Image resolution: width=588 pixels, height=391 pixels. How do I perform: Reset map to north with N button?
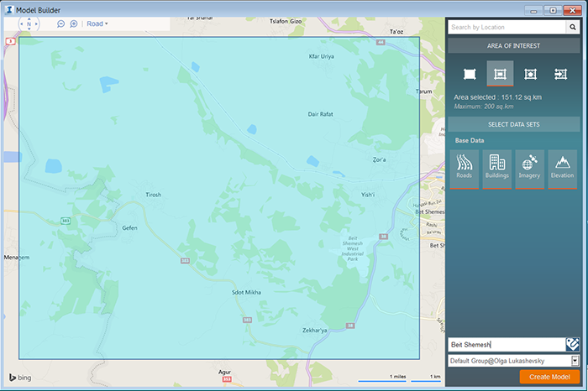[29, 24]
